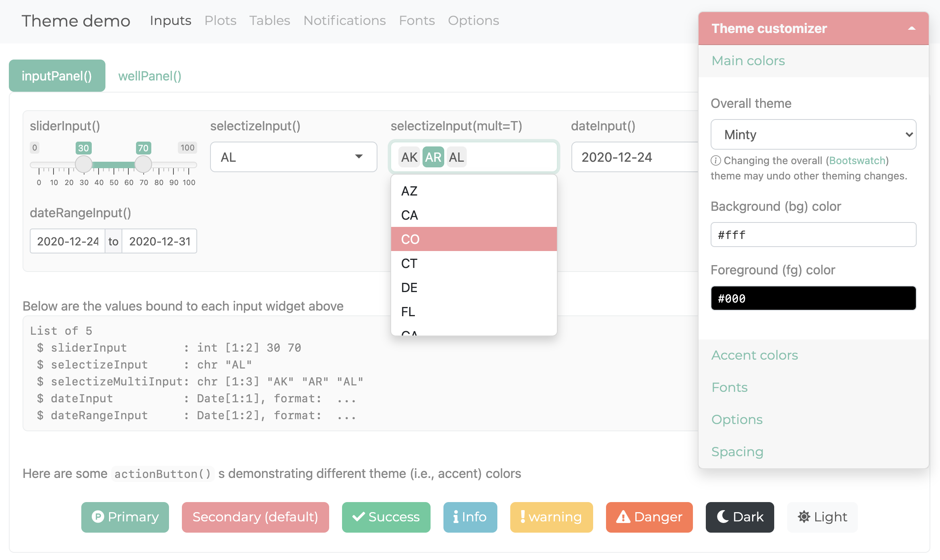Click the exclamation icon on the warning button

(523, 517)
